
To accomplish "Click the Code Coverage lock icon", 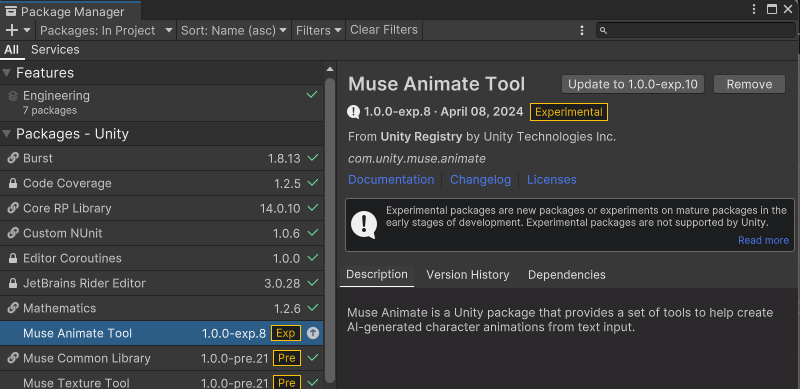I will point(13,183).
